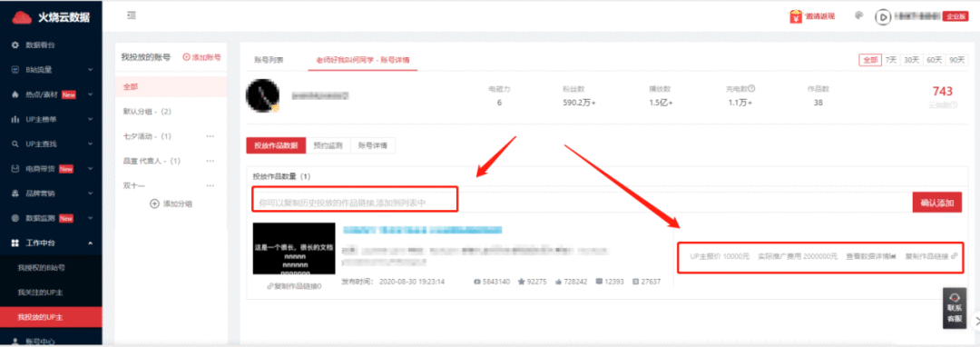Collapse the 工作中台 sidebar menu

[51, 243]
